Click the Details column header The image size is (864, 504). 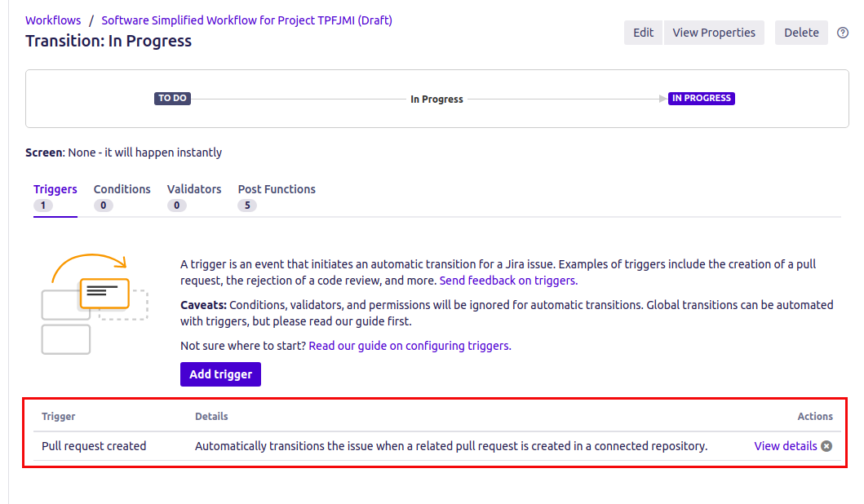(x=211, y=417)
